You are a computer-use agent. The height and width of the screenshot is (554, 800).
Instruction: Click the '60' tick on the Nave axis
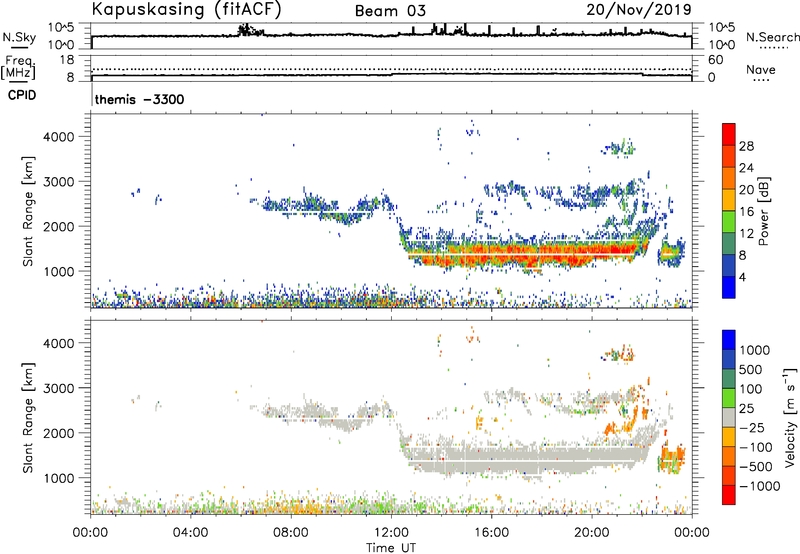[x=715, y=60]
